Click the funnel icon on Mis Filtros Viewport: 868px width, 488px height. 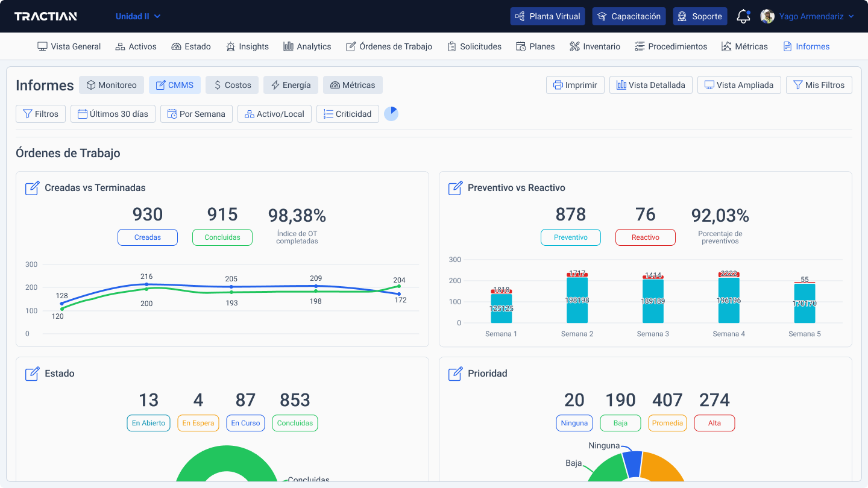pyautogui.click(x=798, y=85)
